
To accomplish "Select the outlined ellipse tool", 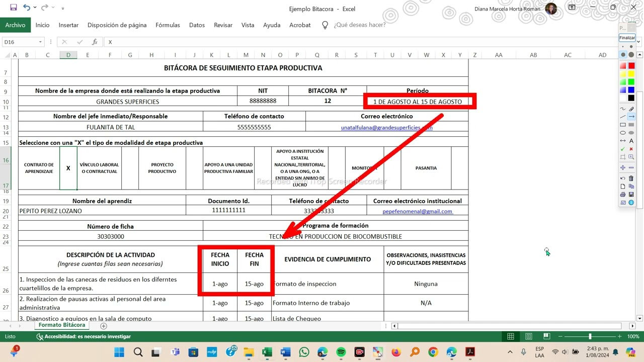I will (x=623, y=133).
